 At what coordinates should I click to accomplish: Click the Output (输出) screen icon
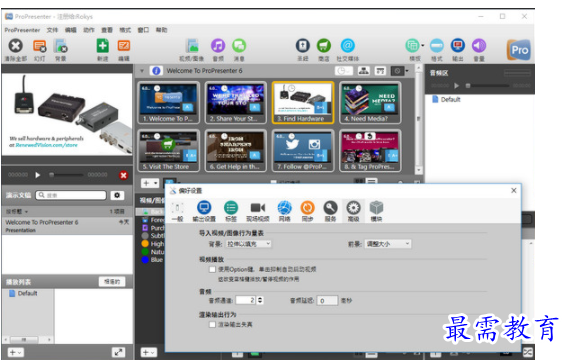457,46
